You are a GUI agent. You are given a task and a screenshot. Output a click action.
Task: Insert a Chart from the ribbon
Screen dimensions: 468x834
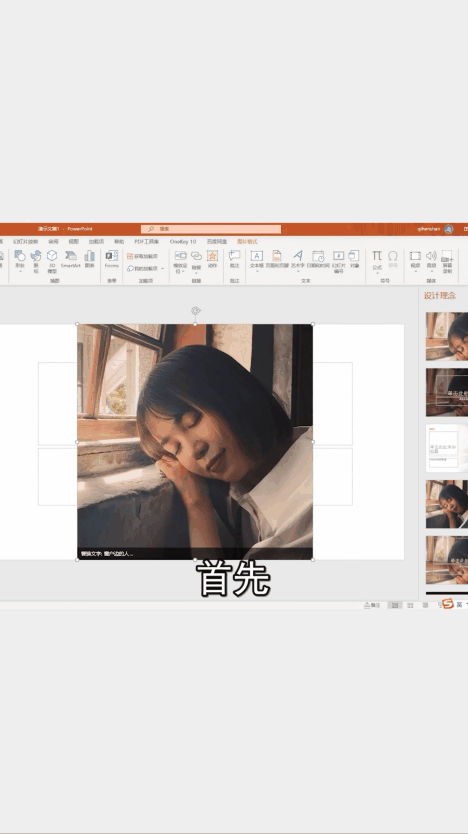89,259
